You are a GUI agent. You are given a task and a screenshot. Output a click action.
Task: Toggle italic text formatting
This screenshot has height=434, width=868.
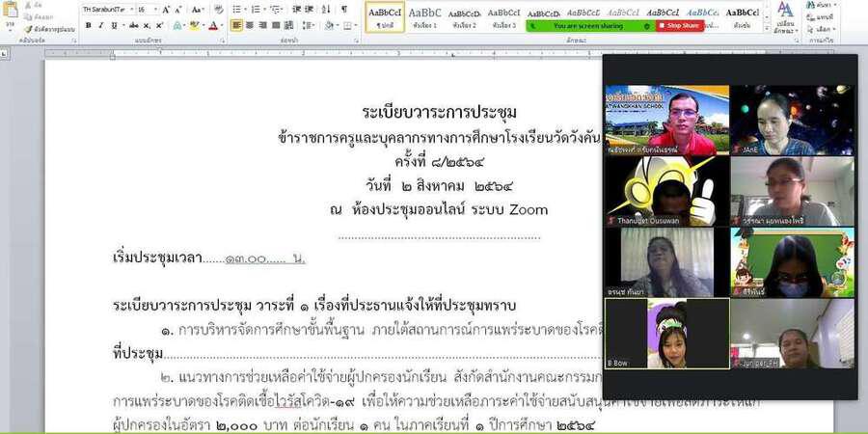click(x=102, y=26)
